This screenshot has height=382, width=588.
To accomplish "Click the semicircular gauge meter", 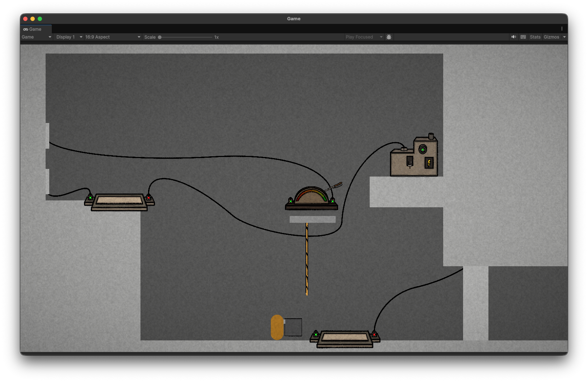I will click(x=311, y=199).
